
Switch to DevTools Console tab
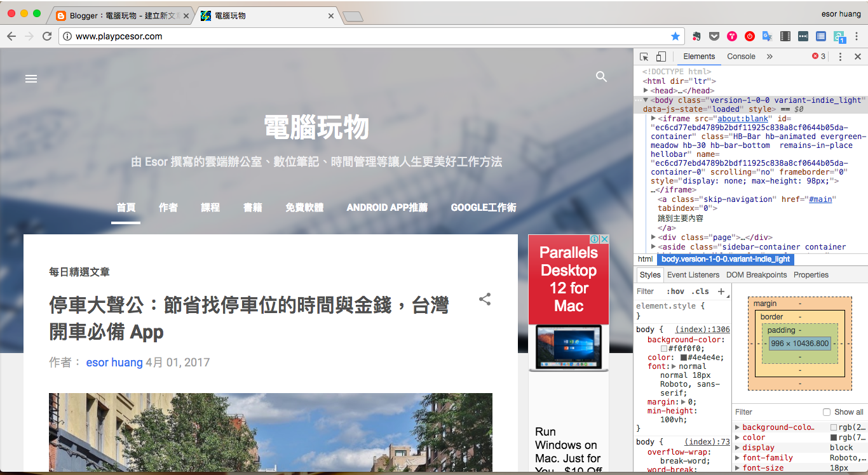741,57
